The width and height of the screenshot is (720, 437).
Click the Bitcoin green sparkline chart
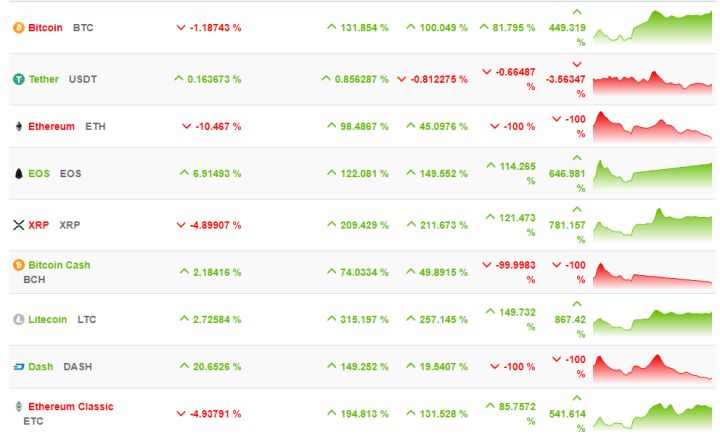click(x=652, y=28)
